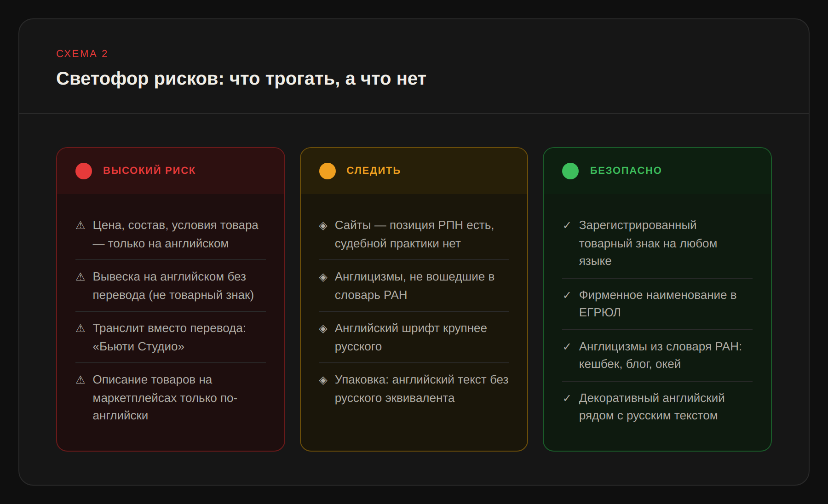Click the red dot beside «Высокий риск»
Image resolution: width=828 pixels, height=504 pixels.
84,171
